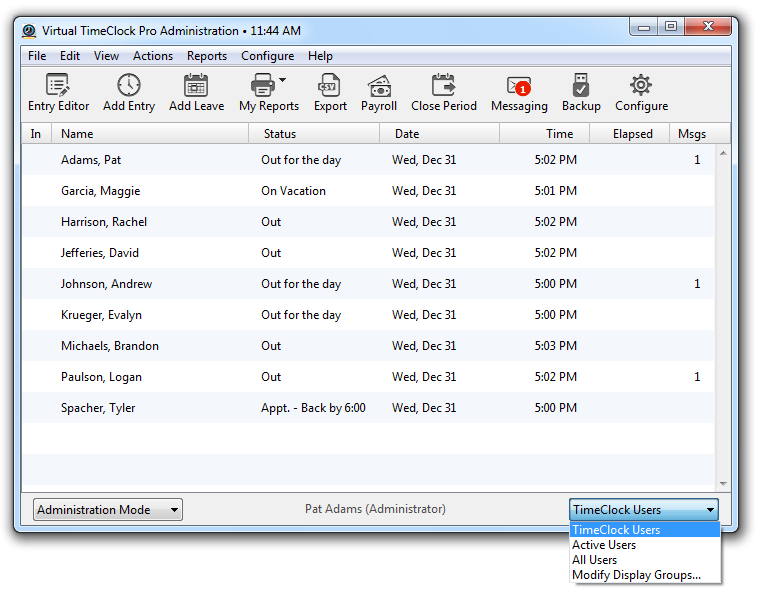
Task: Open the Administration Mode dropdown
Action: (x=108, y=509)
